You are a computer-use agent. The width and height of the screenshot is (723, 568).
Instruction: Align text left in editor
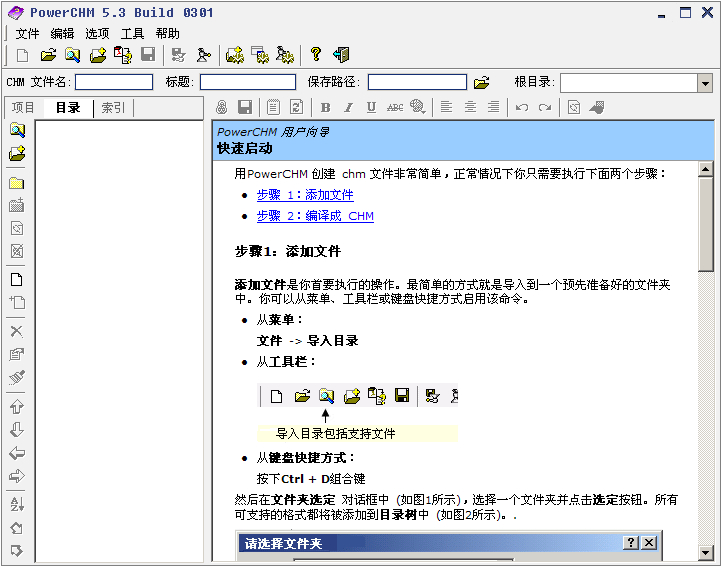pos(446,107)
